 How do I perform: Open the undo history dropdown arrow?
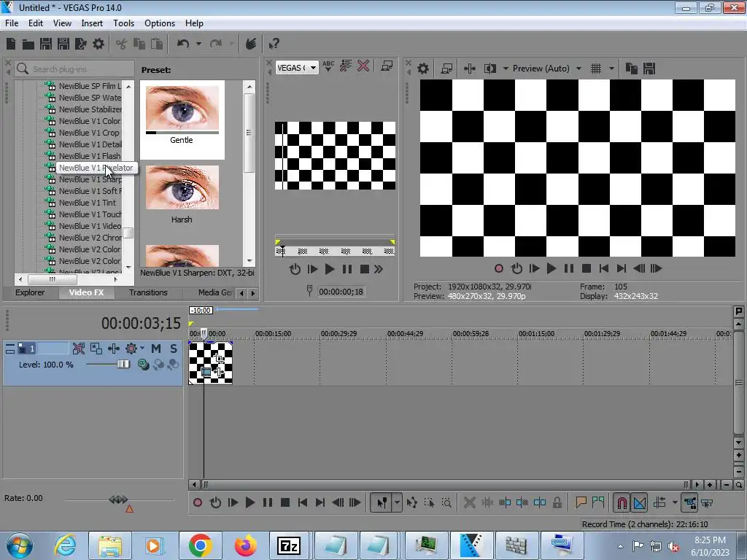(x=198, y=44)
